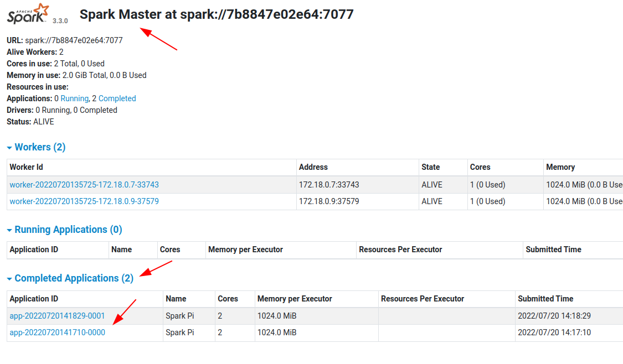Collapse the Running Applications (0) section
The height and width of the screenshot is (364, 623).
click(64, 230)
